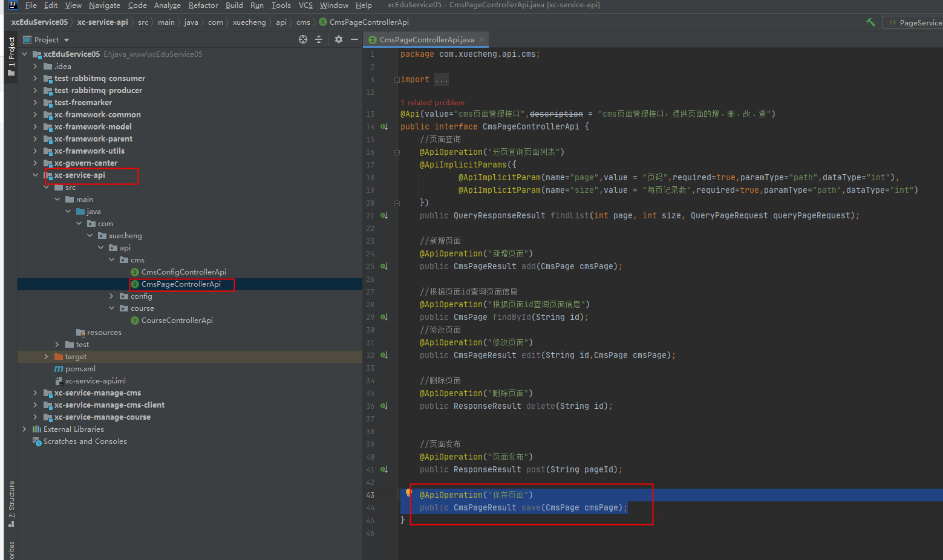The image size is (943, 560).
Task: Expand xc-framework-common module
Action: click(x=35, y=115)
